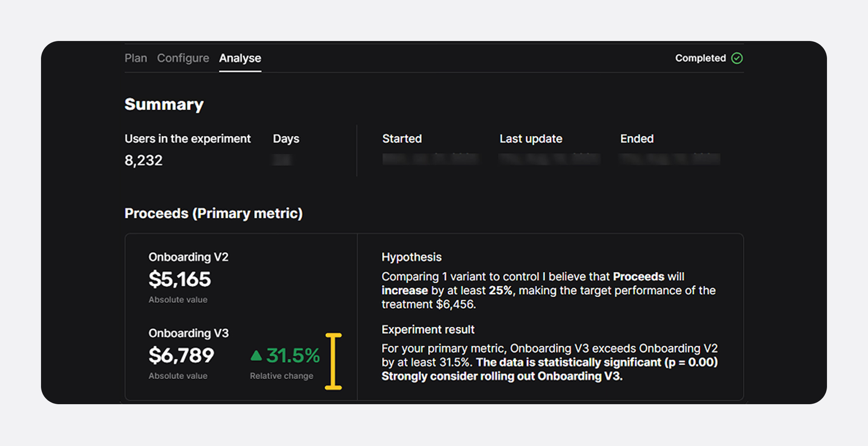Image resolution: width=868 pixels, height=446 pixels.
Task: Click the green upward triangle icon
Action: point(256,355)
